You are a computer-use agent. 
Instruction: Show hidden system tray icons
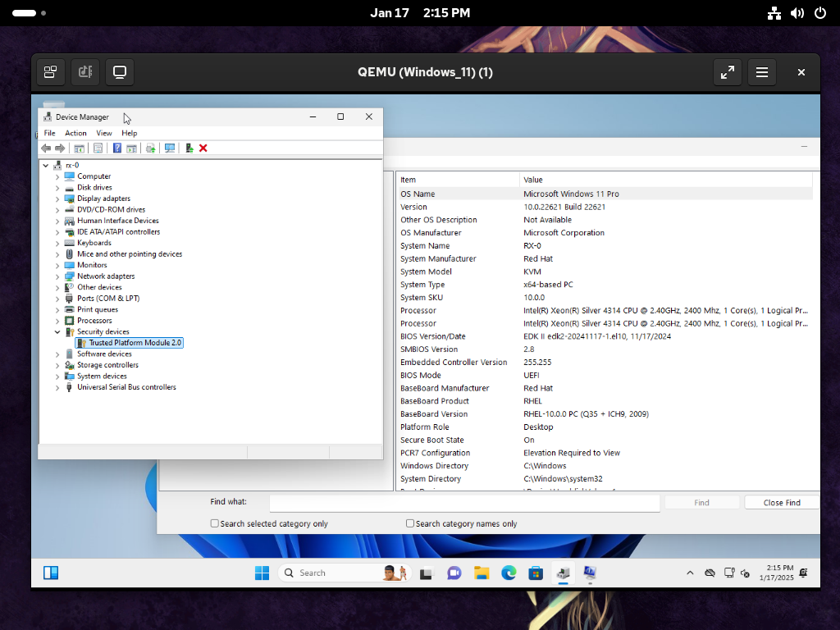pyautogui.click(x=690, y=573)
